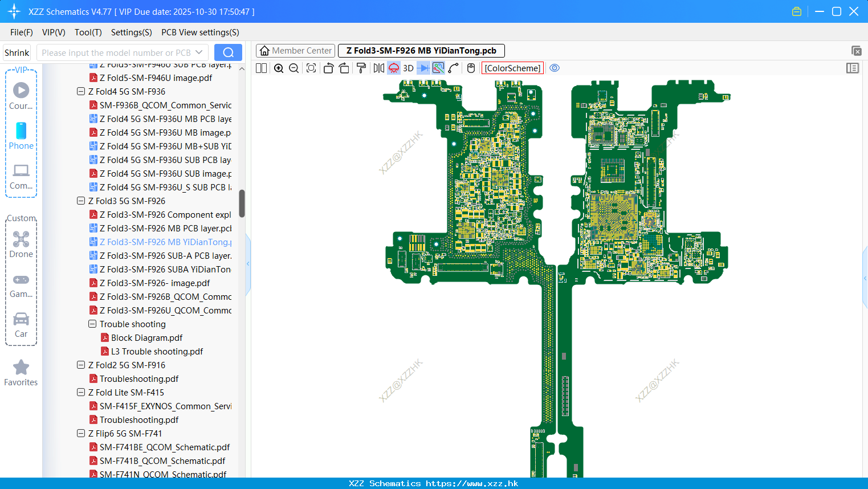Open the VIP(V) menu
Screen dimensions: 868x489
[x=54, y=32]
